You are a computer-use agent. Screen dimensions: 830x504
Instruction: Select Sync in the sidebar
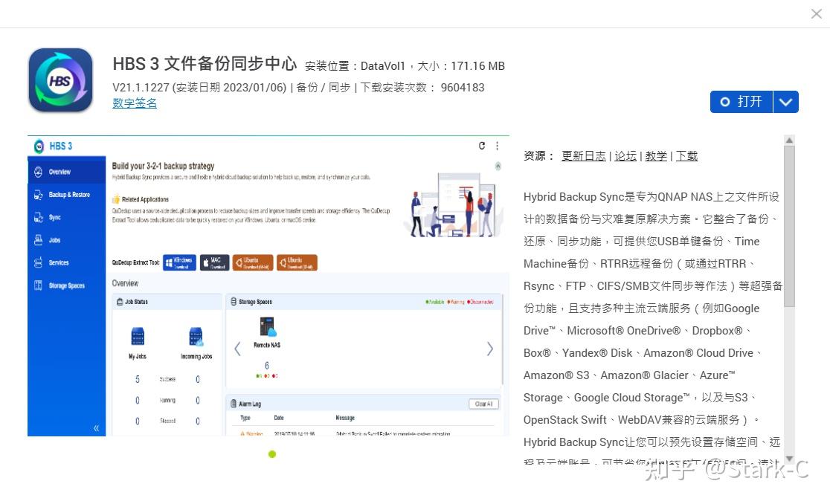point(54,217)
